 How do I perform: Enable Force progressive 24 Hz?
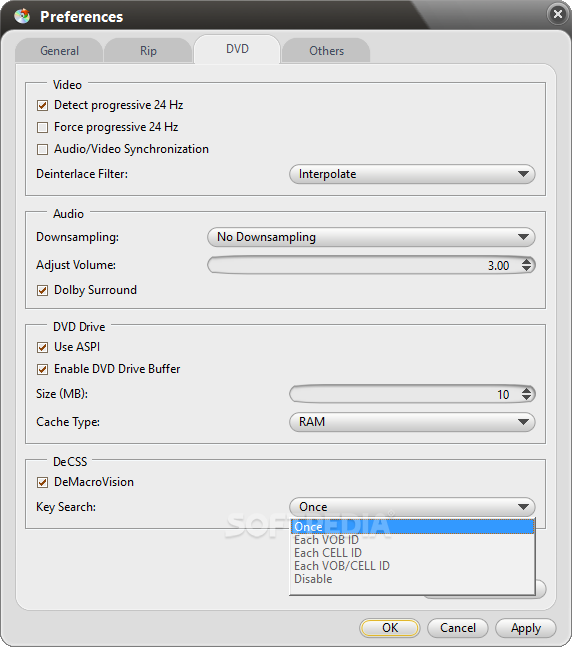(43, 127)
